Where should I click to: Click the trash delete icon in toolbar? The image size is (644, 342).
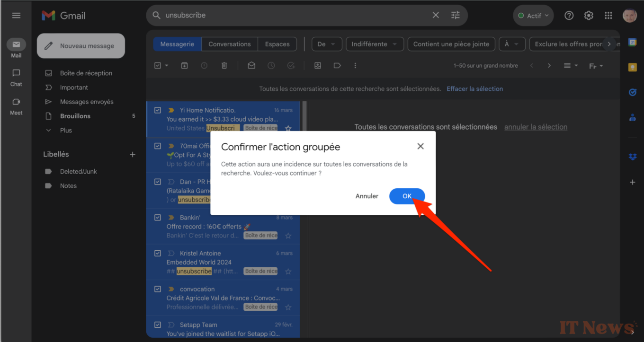(x=224, y=66)
